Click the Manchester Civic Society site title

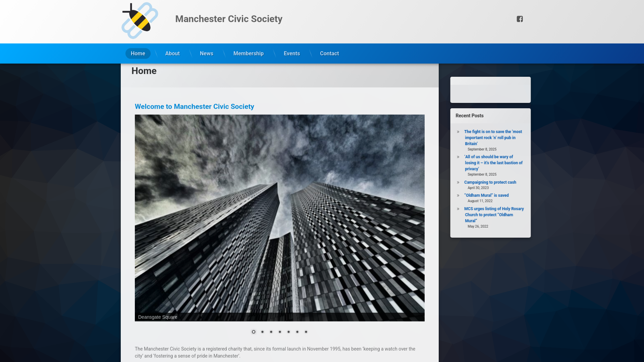(229, 19)
